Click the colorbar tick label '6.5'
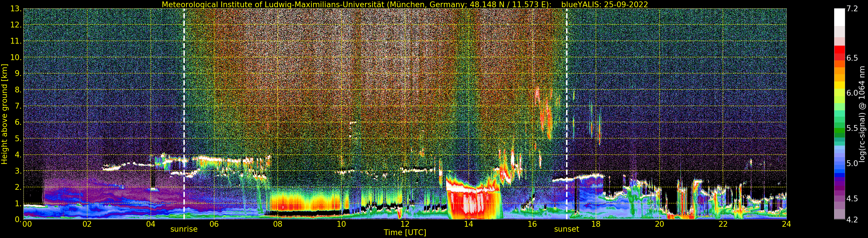 [852, 58]
